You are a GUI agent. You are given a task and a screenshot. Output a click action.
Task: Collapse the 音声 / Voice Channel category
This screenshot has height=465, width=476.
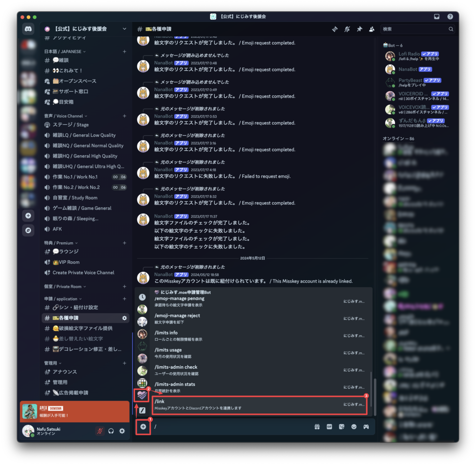point(66,116)
